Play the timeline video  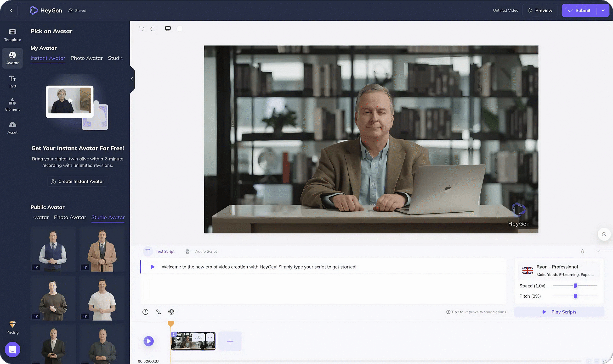click(x=149, y=341)
